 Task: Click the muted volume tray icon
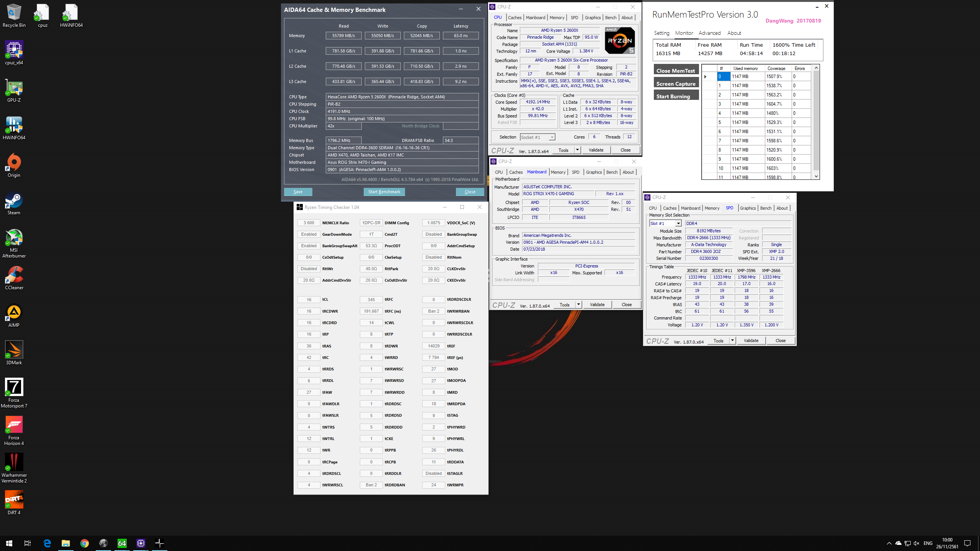[916, 543]
